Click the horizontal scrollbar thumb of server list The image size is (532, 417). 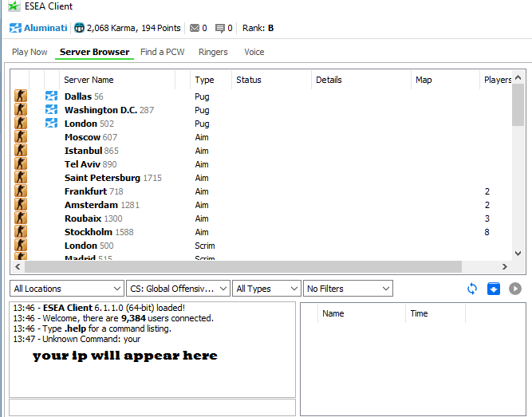coord(243,266)
